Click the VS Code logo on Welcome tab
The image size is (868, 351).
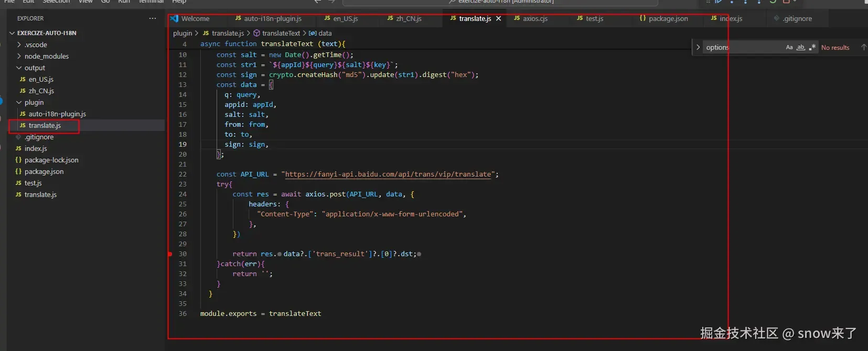[175, 18]
